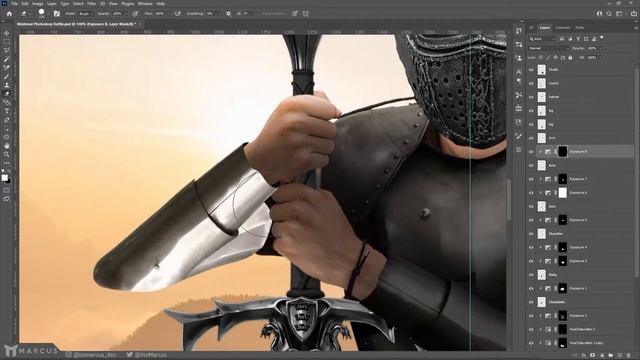Hide the Exposure 4 layer
This screenshot has height=360, width=640.
tap(531, 247)
